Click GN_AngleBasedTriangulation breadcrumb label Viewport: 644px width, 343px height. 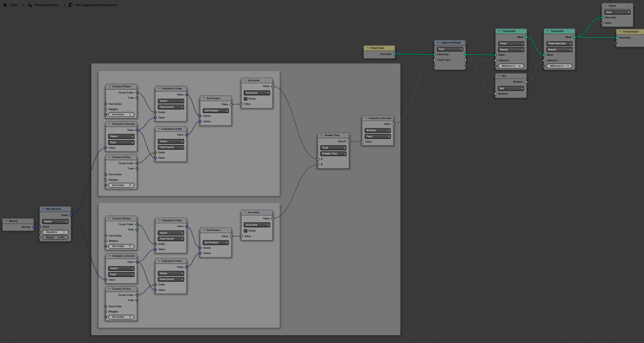tap(96, 5)
